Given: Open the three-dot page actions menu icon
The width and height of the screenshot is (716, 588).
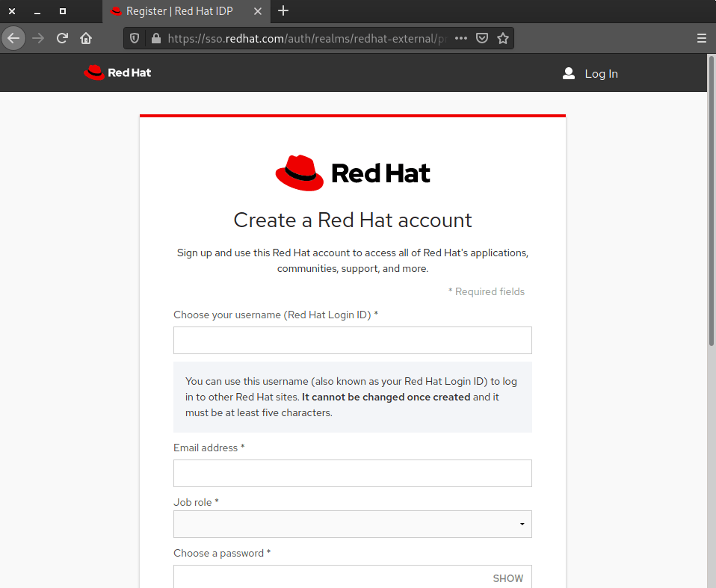Looking at the screenshot, I should (461, 38).
